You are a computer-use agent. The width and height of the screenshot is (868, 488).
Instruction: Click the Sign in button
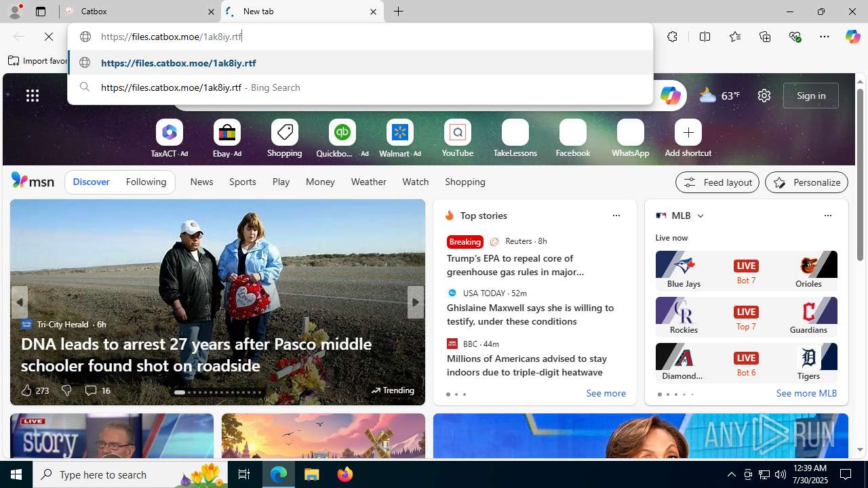tap(810, 96)
